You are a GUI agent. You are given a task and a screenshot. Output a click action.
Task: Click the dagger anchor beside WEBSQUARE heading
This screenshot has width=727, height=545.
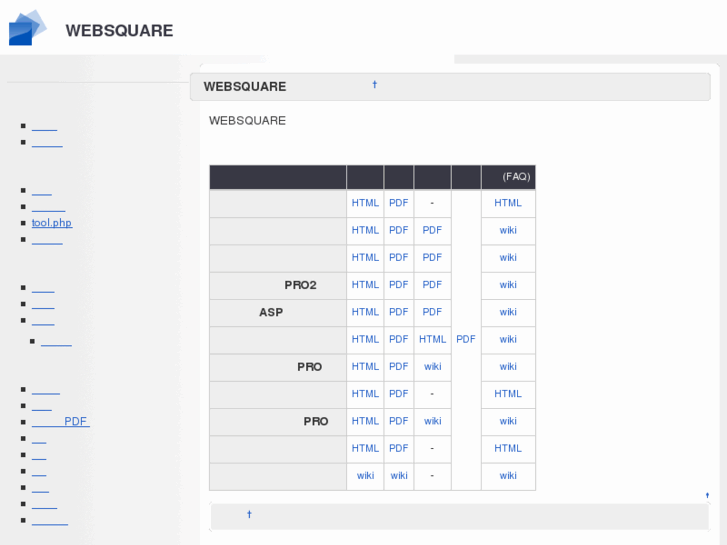click(x=375, y=84)
